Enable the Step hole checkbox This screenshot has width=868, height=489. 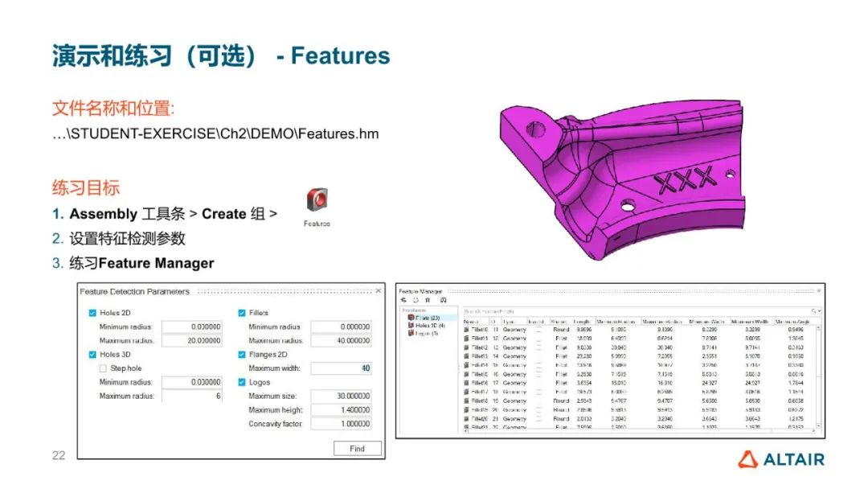[103, 368]
